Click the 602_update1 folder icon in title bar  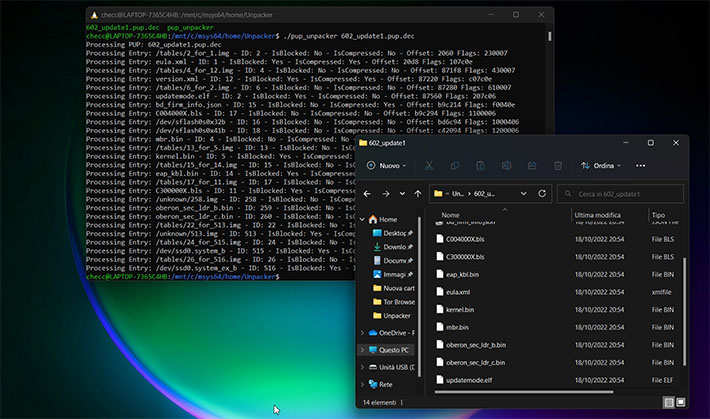363,143
